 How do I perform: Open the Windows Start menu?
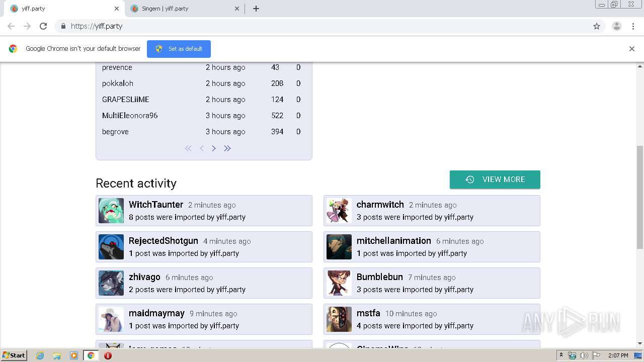[14, 355]
